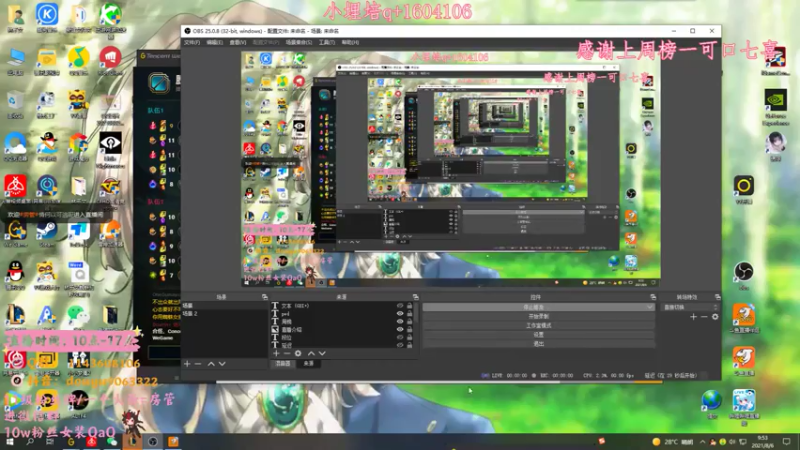800x450 pixels.
Task: Open the Recycle Bin desktop icon
Action: (15, 101)
